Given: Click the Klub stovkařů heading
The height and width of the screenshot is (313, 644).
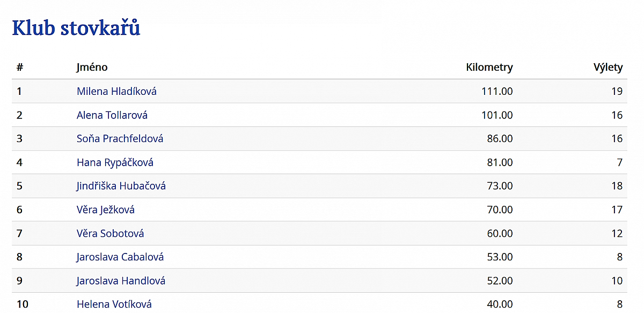Looking at the screenshot, I should 76,28.
